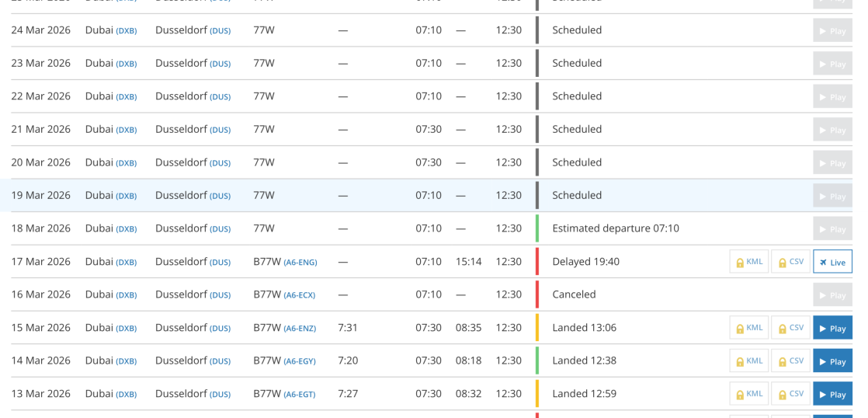Open aircraft A6-ECX registration link

tap(299, 295)
